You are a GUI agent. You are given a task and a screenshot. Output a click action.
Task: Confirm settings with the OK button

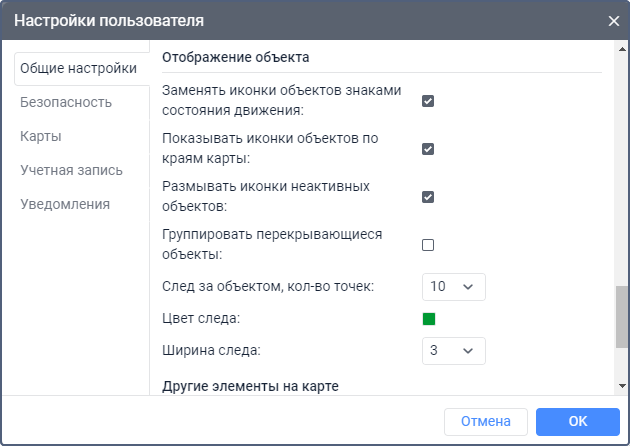pos(577,422)
